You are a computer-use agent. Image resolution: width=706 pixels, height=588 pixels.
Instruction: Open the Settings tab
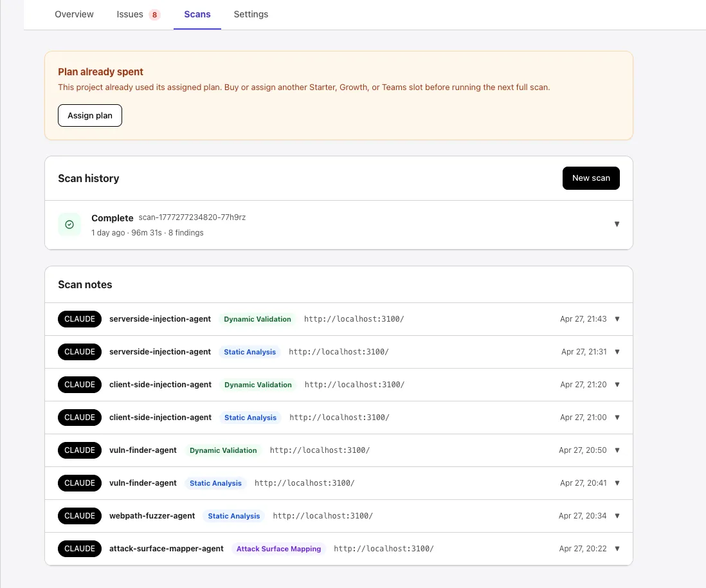click(x=251, y=14)
